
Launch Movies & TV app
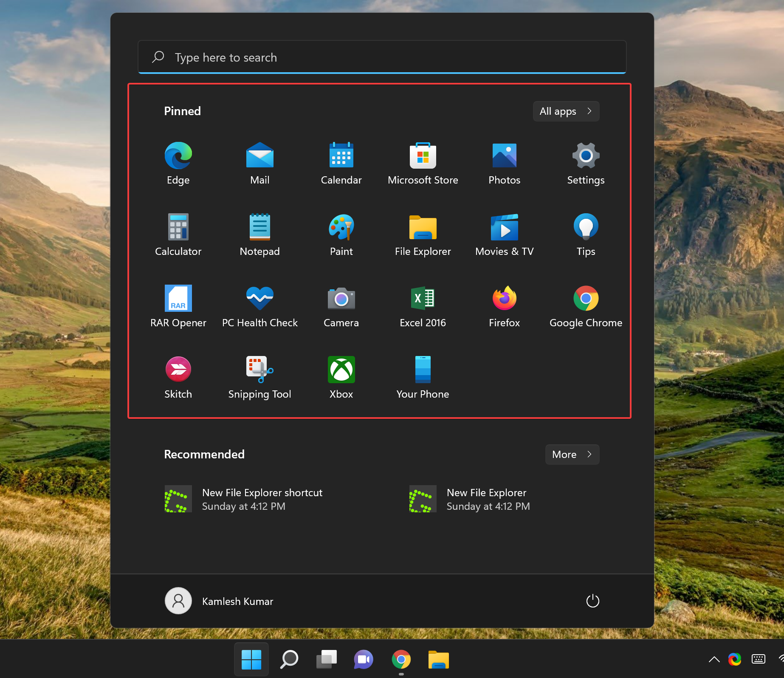tap(504, 235)
